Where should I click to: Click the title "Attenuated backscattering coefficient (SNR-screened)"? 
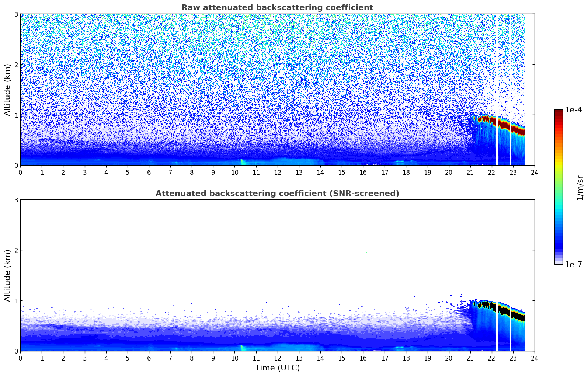pyautogui.click(x=277, y=194)
